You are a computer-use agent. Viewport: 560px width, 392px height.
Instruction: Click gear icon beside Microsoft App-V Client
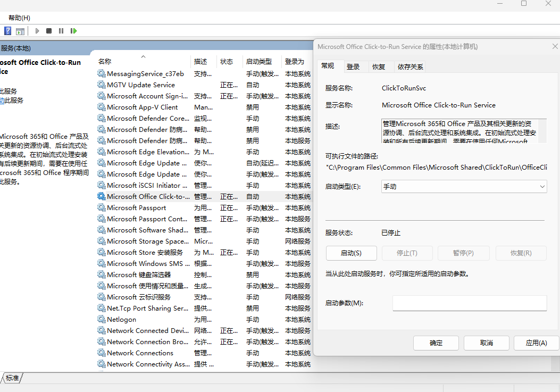click(x=102, y=107)
